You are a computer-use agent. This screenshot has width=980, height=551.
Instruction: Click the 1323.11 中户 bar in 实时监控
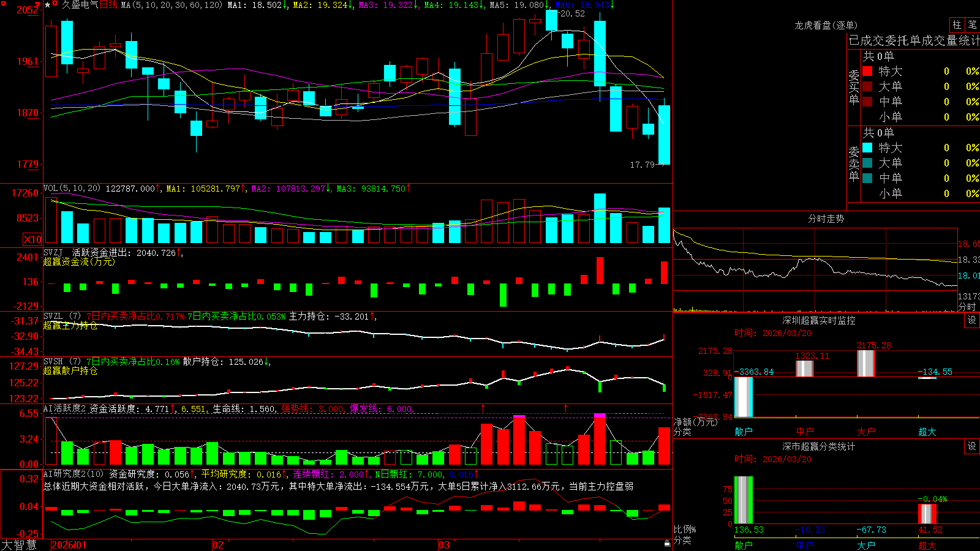(x=805, y=369)
